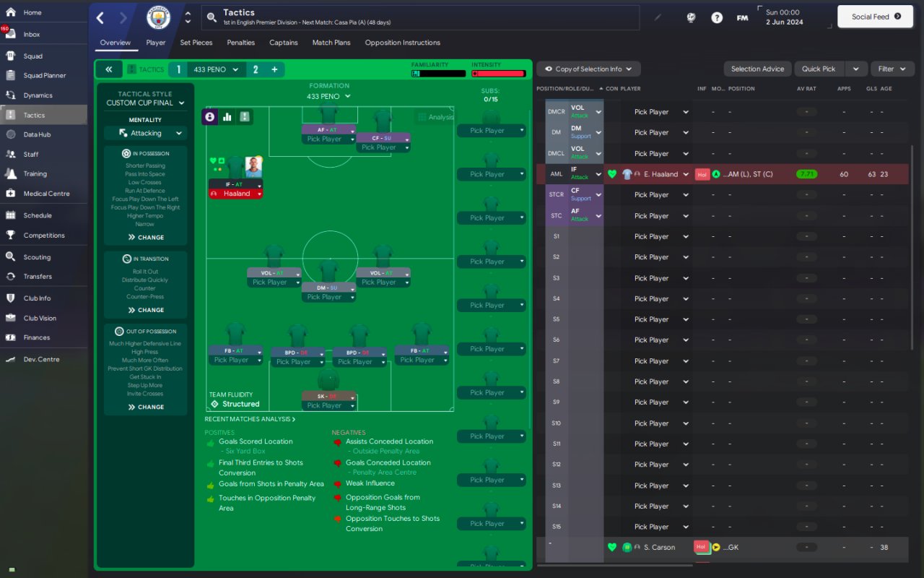Open the Inbox in the sidebar
Screen dimensions: 924x578
point(43,34)
